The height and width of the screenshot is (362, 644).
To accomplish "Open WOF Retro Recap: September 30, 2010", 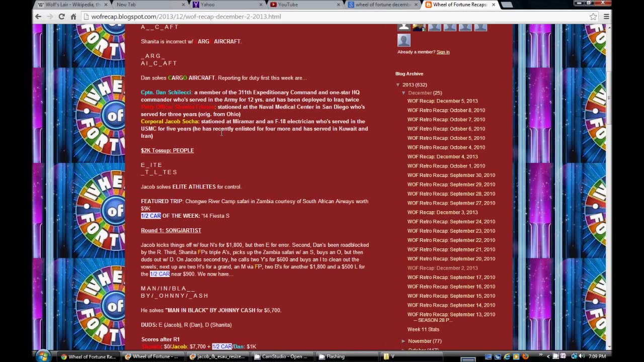I will pyautogui.click(x=451, y=175).
